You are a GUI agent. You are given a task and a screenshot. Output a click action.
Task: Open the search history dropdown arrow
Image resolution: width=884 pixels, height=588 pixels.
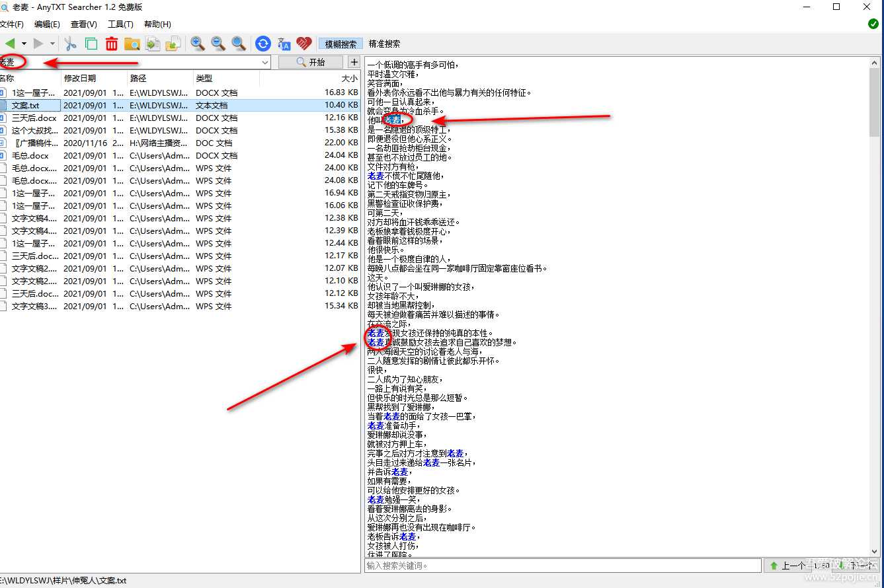pos(265,61)
